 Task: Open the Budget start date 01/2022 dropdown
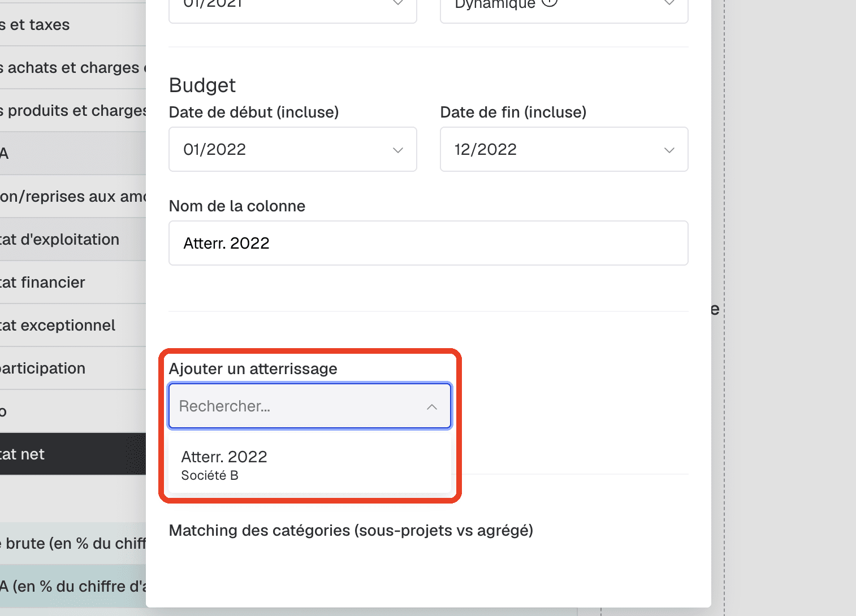pyautogui.click(x=293, y=149)
